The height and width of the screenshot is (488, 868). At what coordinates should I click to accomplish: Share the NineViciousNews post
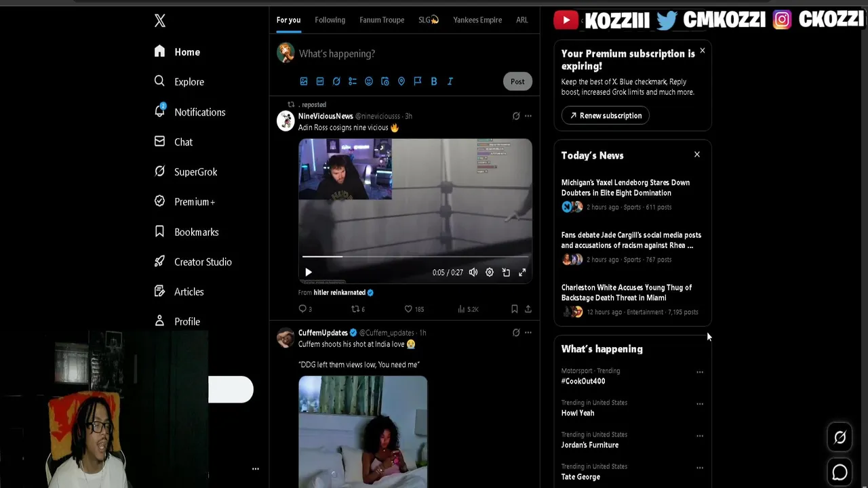tap(528, 309)
